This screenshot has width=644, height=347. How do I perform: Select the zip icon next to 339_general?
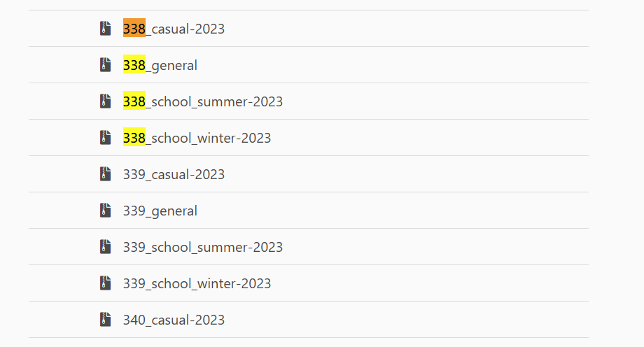pyautogui.click(x=105, y=211)
